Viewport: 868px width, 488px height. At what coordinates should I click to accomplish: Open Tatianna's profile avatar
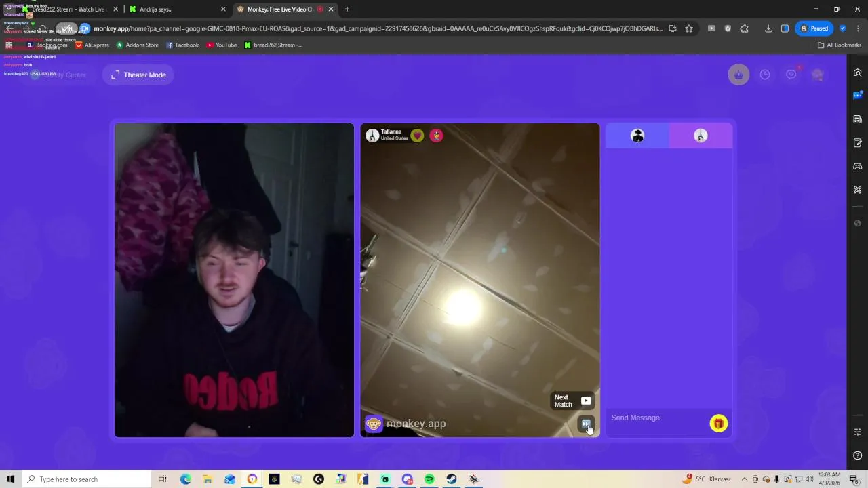372,136
